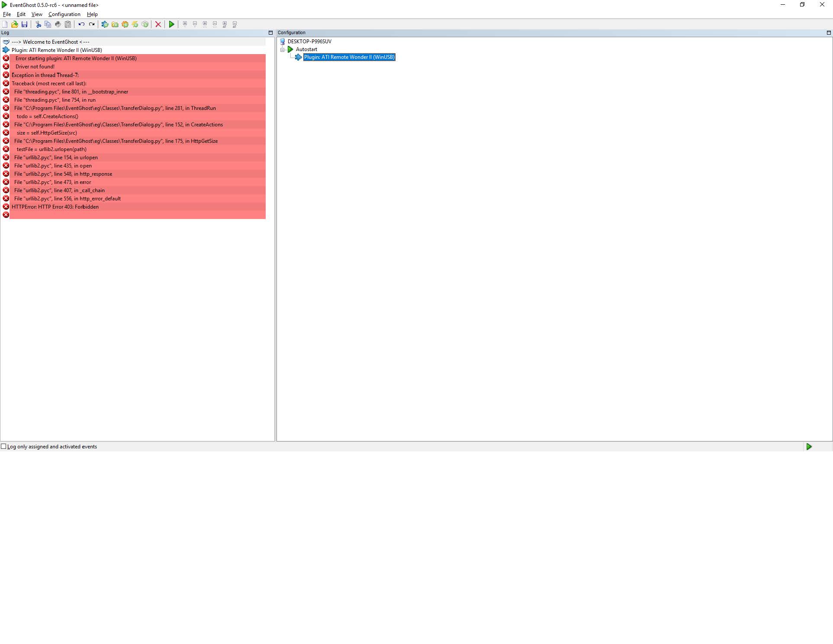The height and width of the screenshot is (644, 833).
Task: Select the Autostart item in the tree
Action: [x=306, y=49]
